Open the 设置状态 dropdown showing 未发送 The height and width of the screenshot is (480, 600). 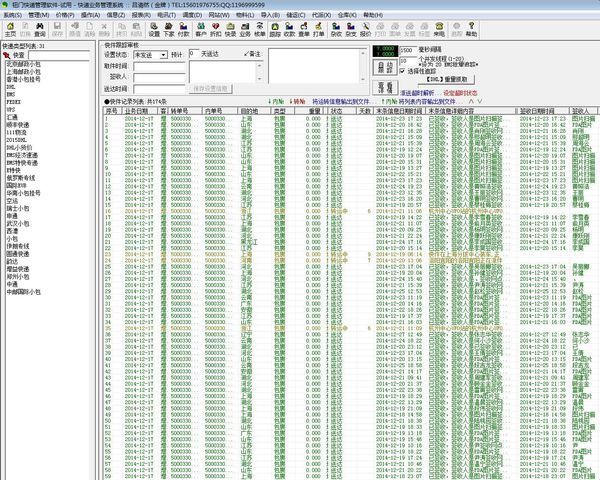(x=150, y=54)
